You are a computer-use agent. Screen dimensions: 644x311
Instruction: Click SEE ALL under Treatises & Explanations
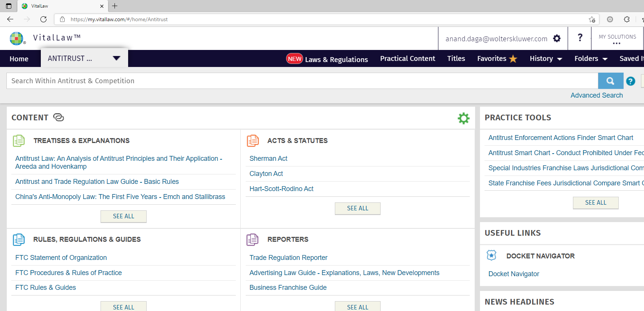tap(124, 216)
